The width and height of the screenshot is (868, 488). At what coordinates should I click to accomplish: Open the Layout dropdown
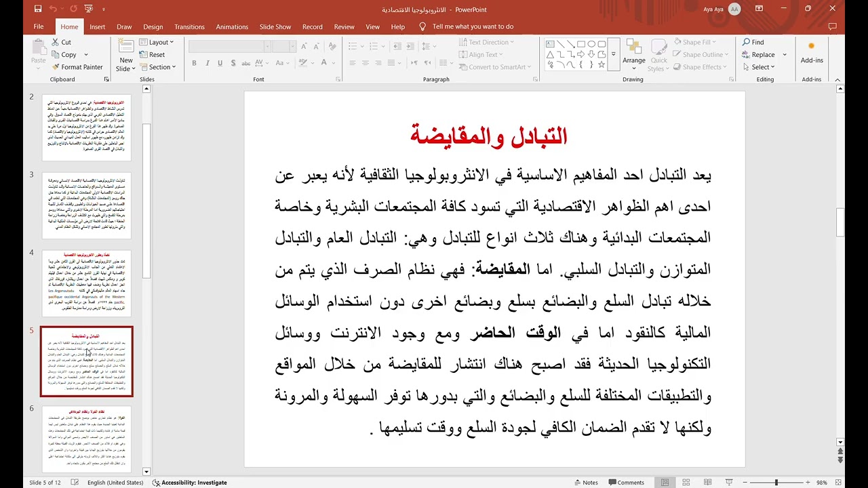pyautogui.click(x=157, y=42)
